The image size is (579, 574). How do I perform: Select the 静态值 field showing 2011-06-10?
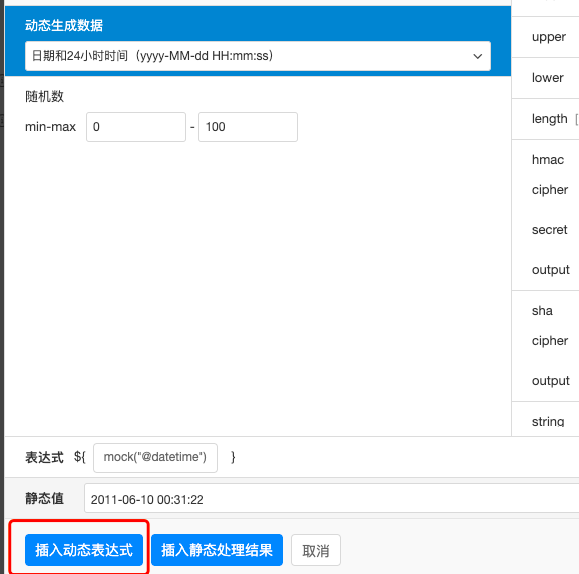click(331, 498)
